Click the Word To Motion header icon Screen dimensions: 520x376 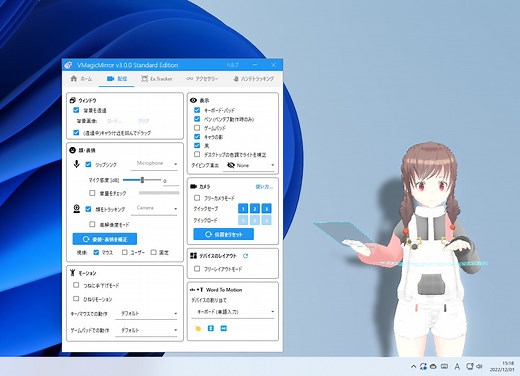[x=196, y=290]
